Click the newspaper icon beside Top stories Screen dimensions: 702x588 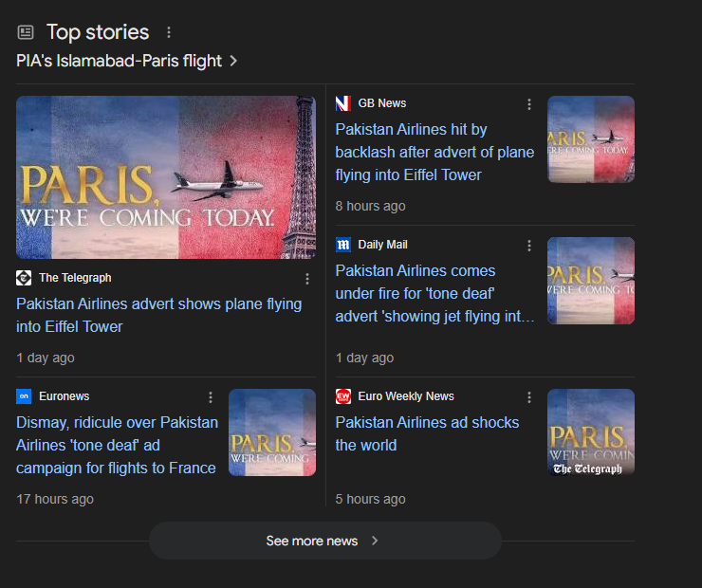tap(26, 32)
